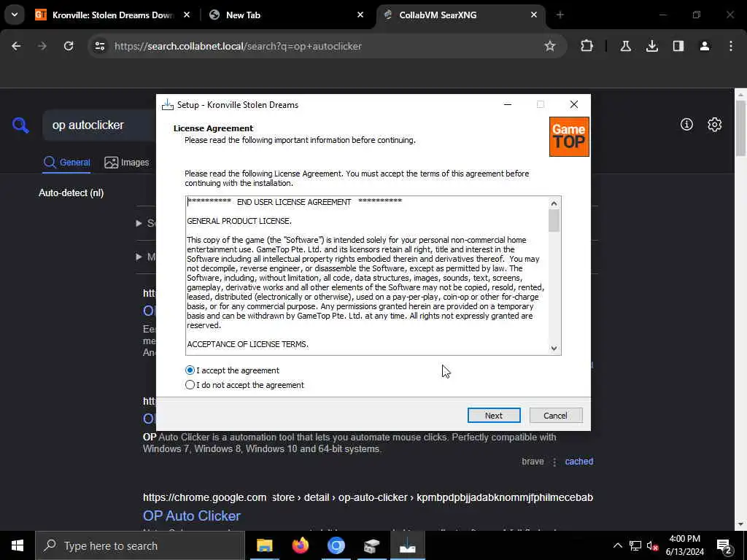Cancel the Kronville Stolen Dreams setup
The image size is (747, 560).
click(x=555, y=415)
